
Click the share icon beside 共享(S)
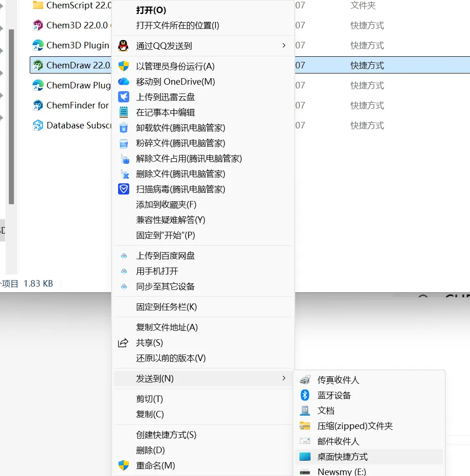123,343
